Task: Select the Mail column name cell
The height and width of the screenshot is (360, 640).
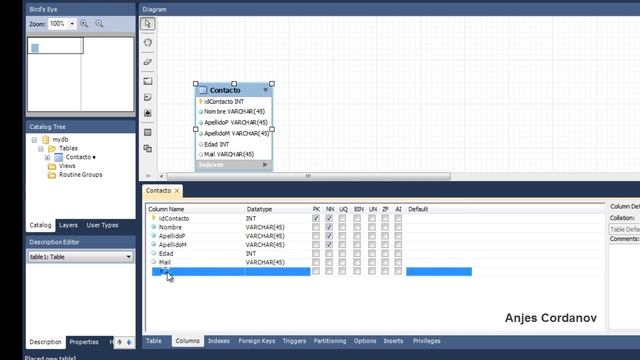Action: click(x=165, y=262)
